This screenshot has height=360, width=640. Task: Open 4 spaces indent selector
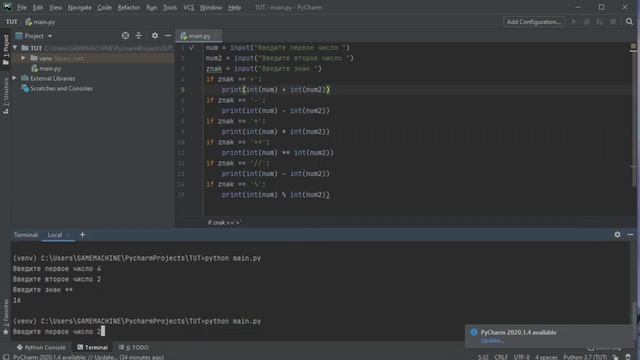coord(546,357)
